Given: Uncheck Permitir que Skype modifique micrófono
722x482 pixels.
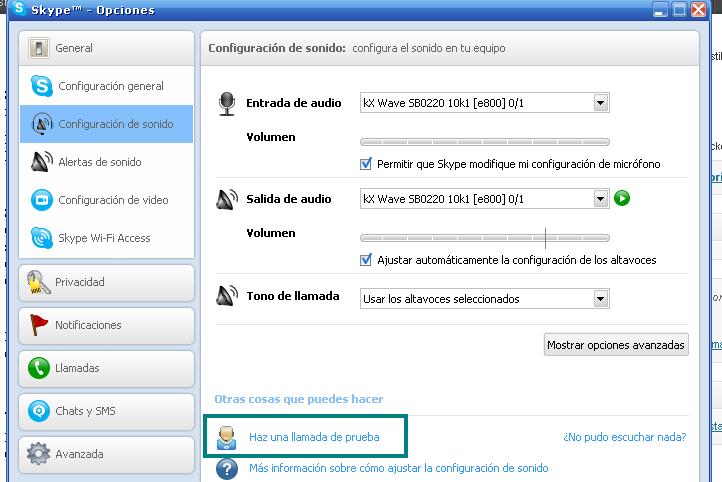Looking at the screenshot, I should click(x=366, y=164).
